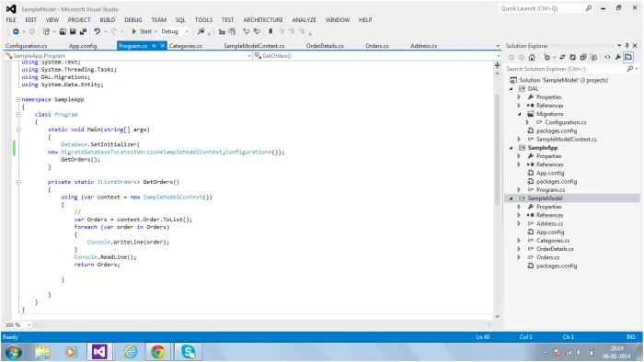Viewport: 644px width, 362px height.
Task: Switch to the OrderDetails.cs editor tab
Action: [325, 46]
